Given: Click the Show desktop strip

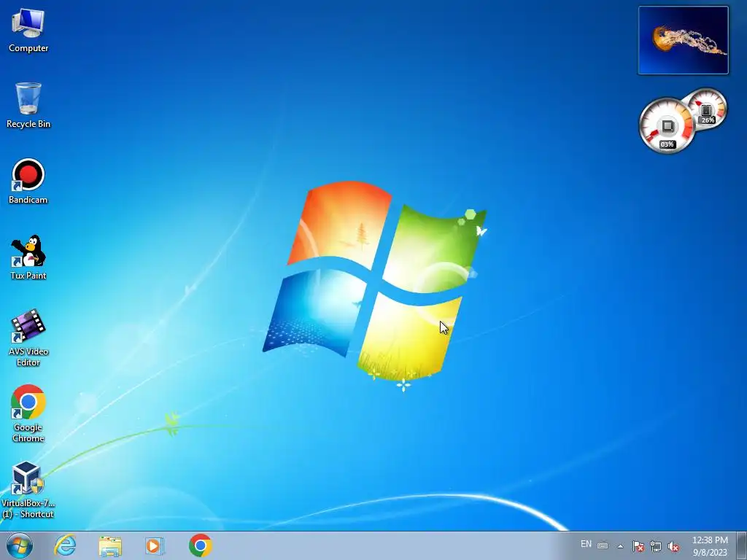Looking at the screenshot, I should (743, 545).
